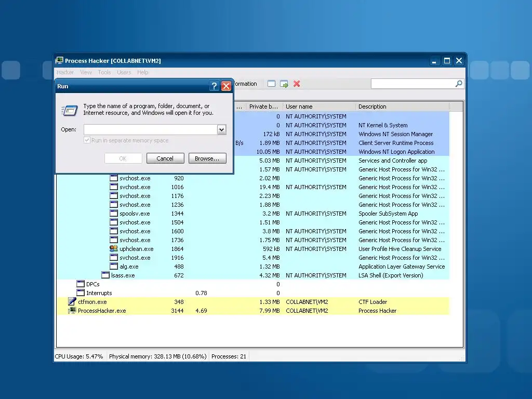Click the Cancel button in Run dialog
The height and width of the screenshot is (399, 532).
pos(165,158)
